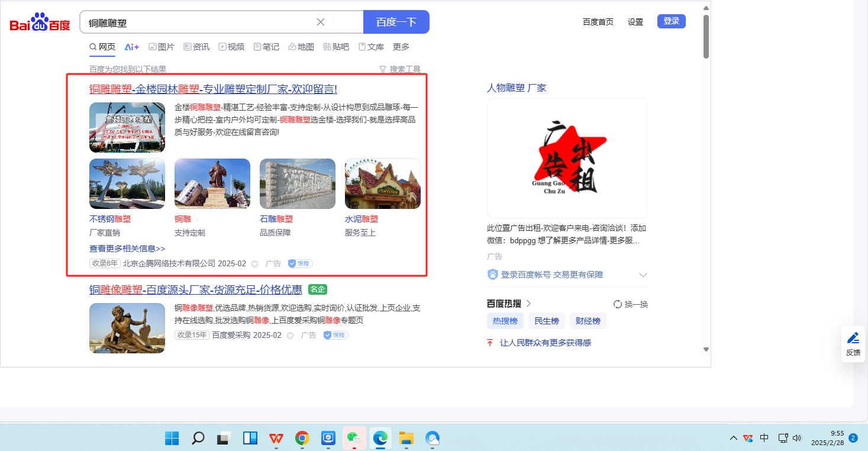Open the AI+ search tab
This screenshot has width=868, height=451.
tap(131, 47)
